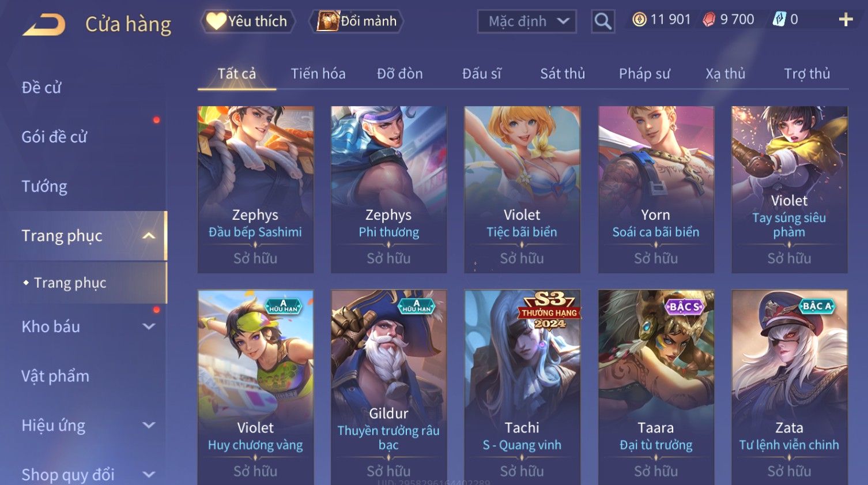
Task: Open the Mặc định sort dropdown
Action: [x=527, y=21]
